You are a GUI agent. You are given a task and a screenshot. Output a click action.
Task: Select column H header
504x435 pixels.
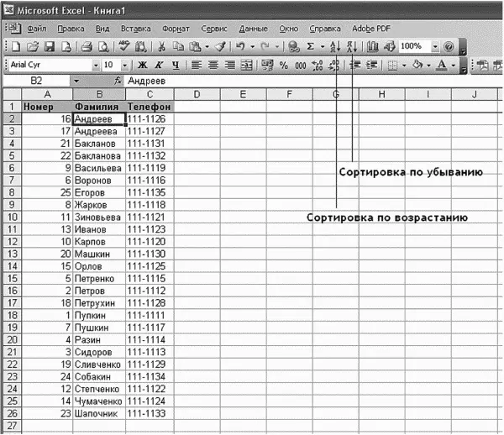(x=382, y=94)
